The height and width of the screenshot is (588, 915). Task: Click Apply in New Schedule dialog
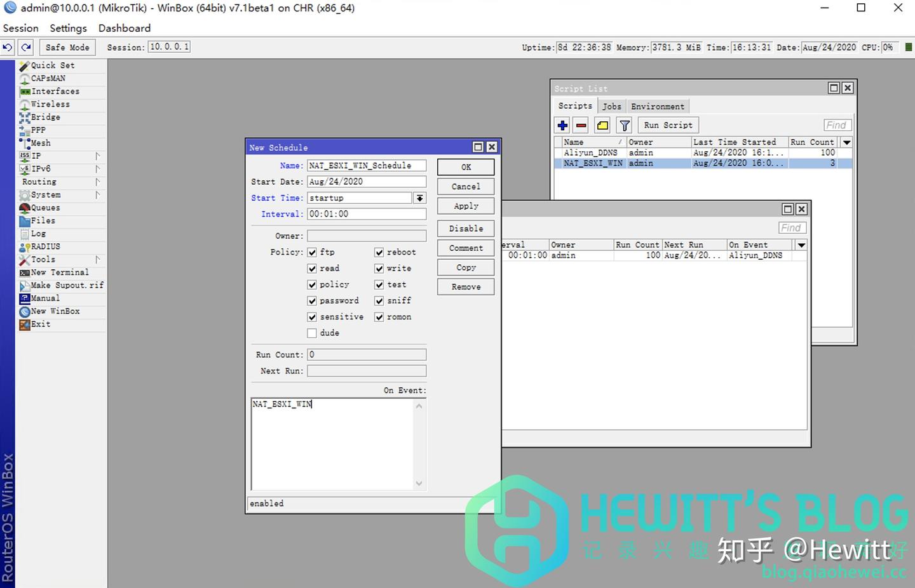[466, 206]
